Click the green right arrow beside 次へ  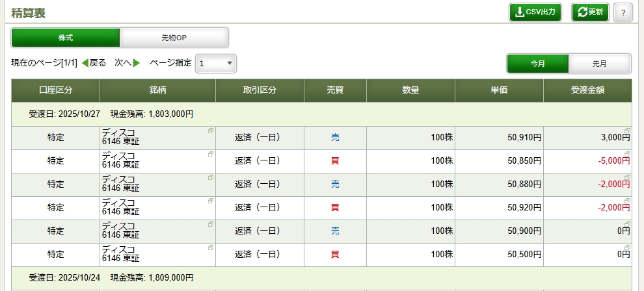[137, 63]
